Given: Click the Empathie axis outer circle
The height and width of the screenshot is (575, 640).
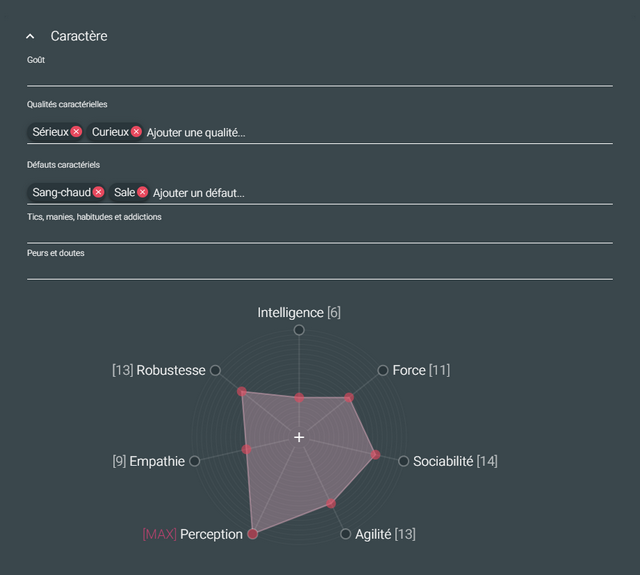Looking at the screenshot, I should (x=195, y=461).
